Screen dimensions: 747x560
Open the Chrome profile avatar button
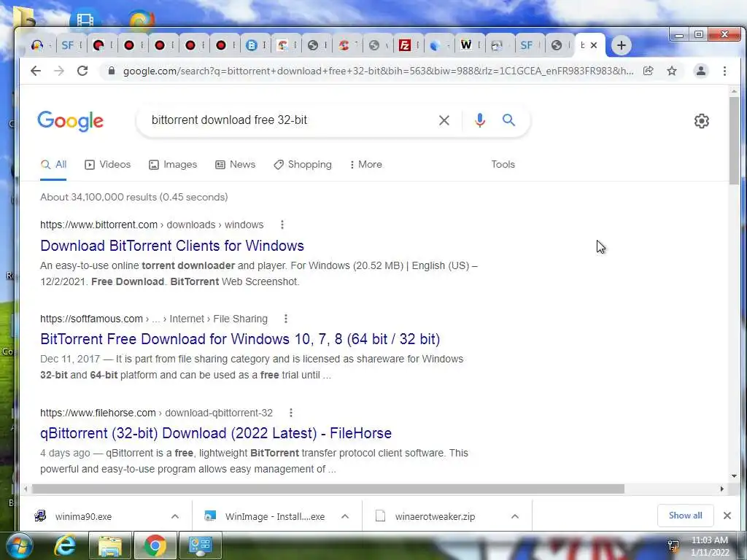(701, 71)
